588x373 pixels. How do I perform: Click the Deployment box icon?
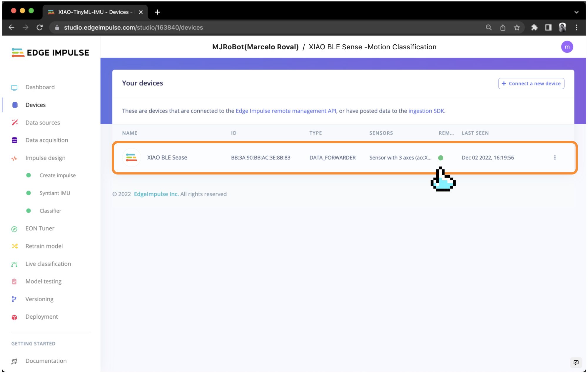(14, 317)
